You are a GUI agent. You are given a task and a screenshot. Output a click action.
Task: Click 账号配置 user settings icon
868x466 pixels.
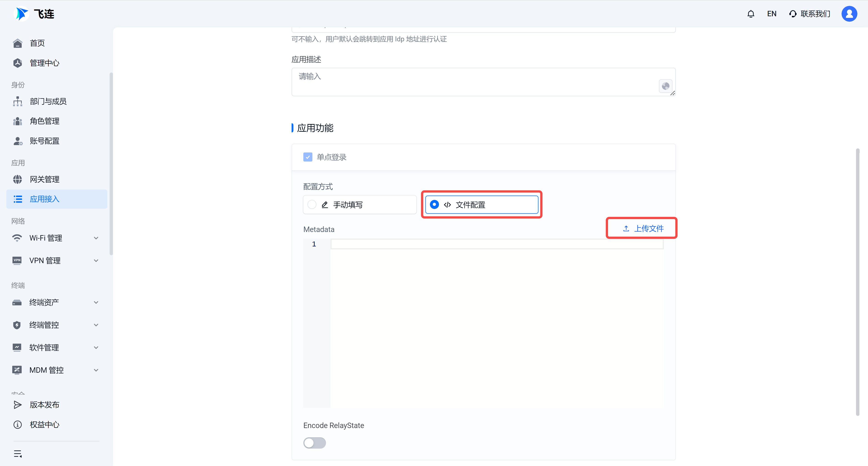tap(18, 141)
